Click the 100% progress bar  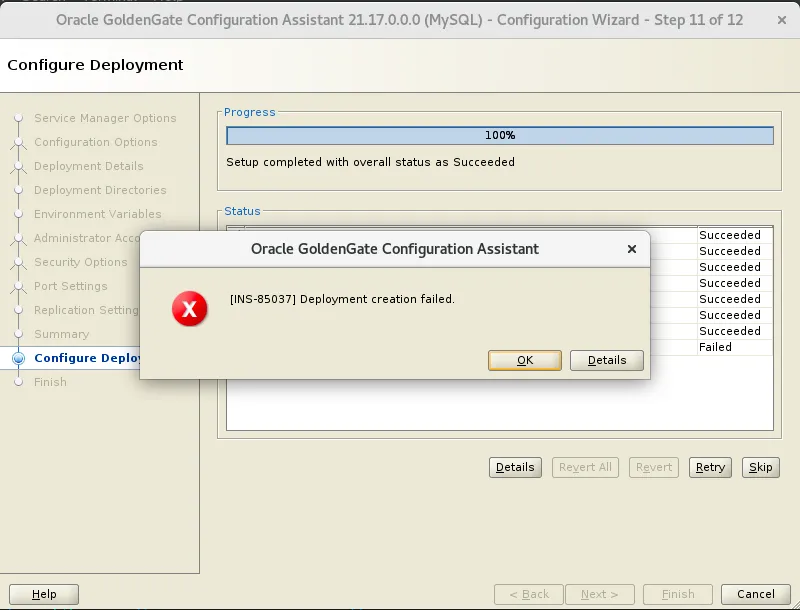click(x=499, y=136)
